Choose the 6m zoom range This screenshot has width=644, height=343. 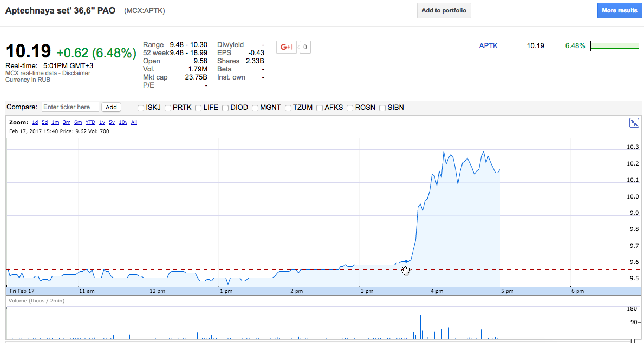pos(78,122)
